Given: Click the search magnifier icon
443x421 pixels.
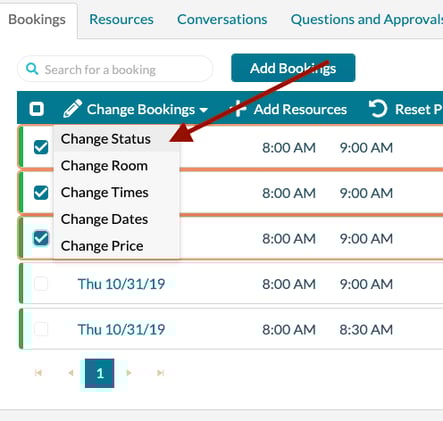Looking at the screenshot, I should (32, 69).
